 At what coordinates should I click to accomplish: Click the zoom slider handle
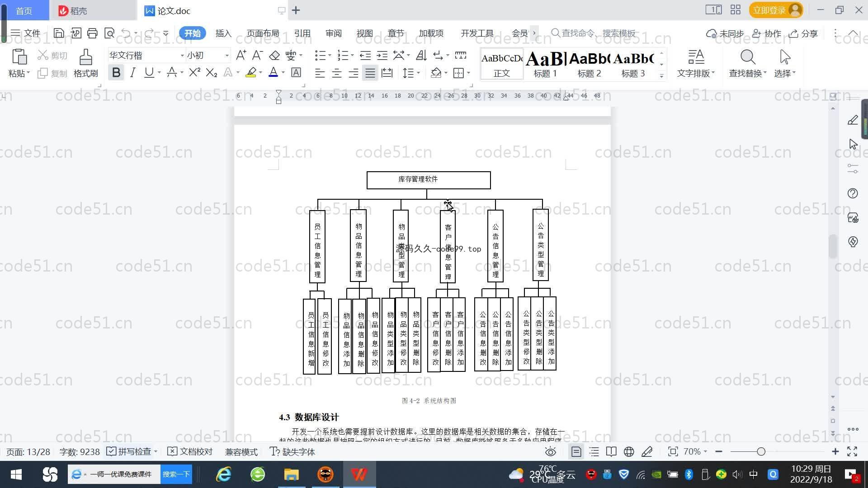pos(761,451)
